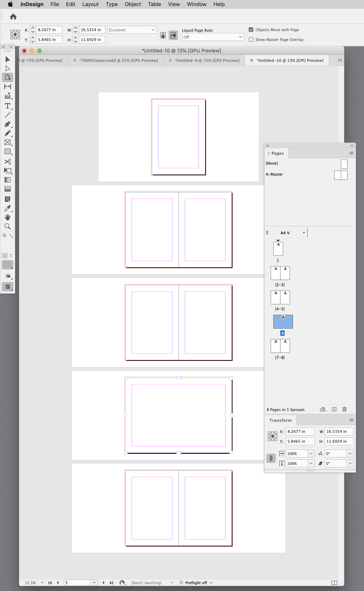The height and width of the screenshot is (591, 364).
Task: Go to the last page using navigation arrows
Action: pos(111,583)
